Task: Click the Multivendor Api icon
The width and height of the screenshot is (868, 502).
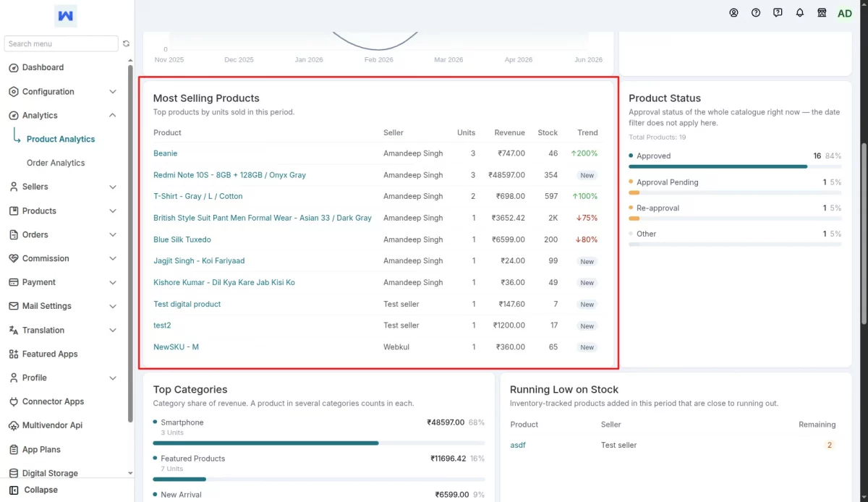Action: tap(14, 426)
